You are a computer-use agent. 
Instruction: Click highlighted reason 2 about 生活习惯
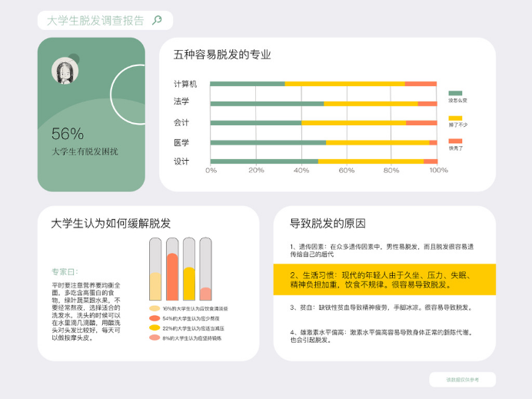pyautogui.click(x=384, y=280)
